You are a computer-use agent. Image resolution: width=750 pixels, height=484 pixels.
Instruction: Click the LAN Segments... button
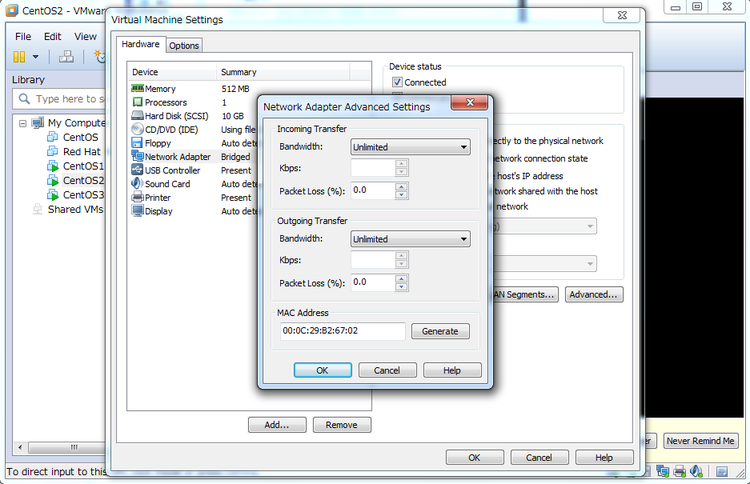(525, 294)
